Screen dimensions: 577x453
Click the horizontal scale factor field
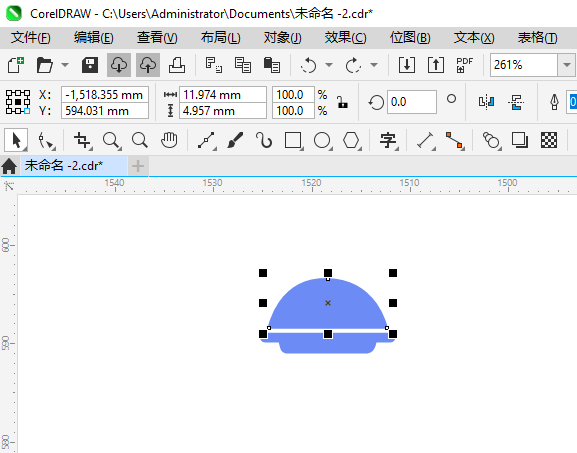pyautogui.click(x=293, y=95)
